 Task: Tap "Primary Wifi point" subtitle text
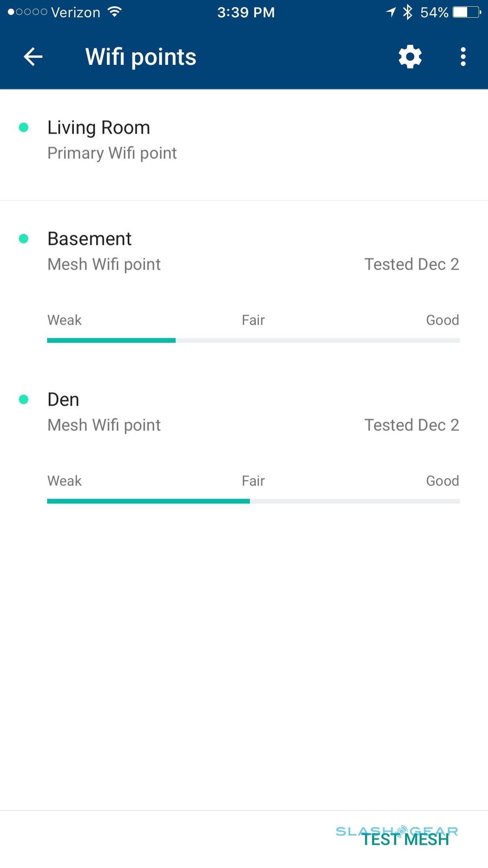(x=112, y=153)
